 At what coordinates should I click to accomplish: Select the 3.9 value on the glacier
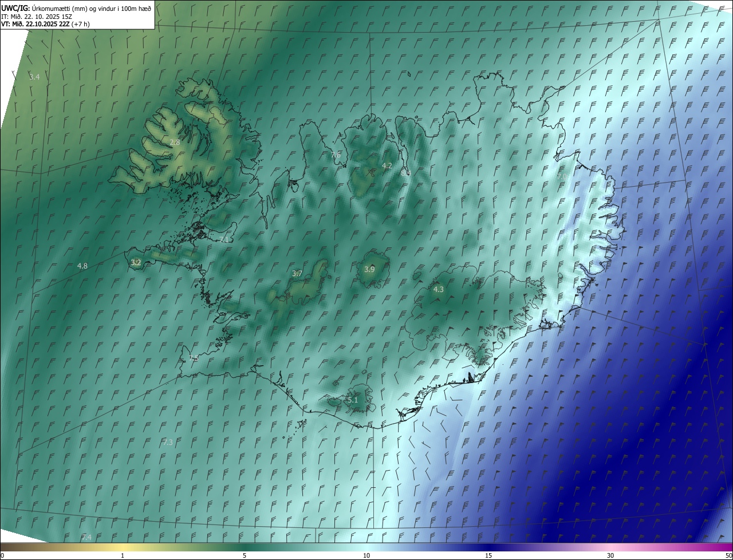coord(369,269)
